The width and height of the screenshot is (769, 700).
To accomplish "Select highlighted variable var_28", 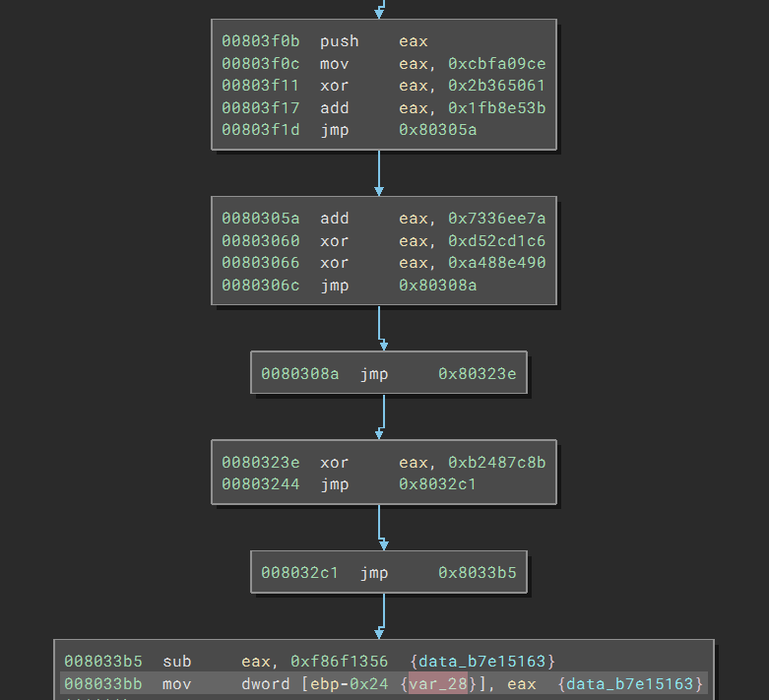I will (438, 684).
